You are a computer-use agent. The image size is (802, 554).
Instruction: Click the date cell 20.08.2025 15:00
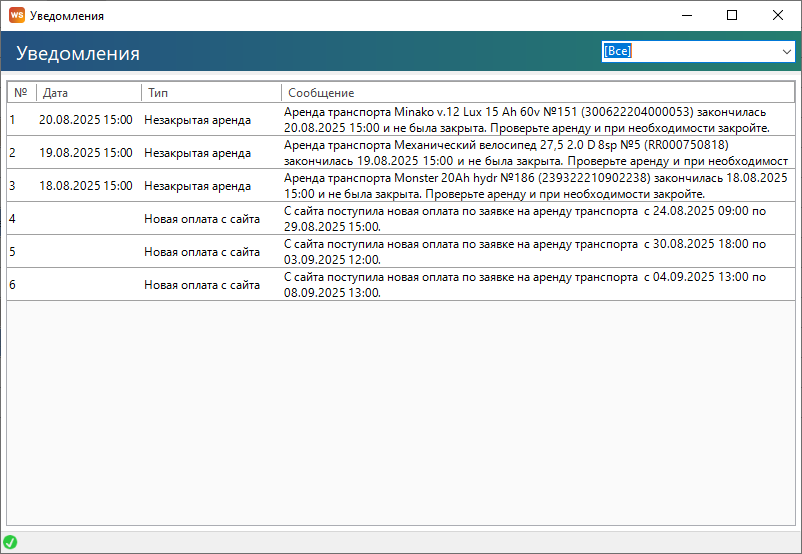click(x=86, y=120)
